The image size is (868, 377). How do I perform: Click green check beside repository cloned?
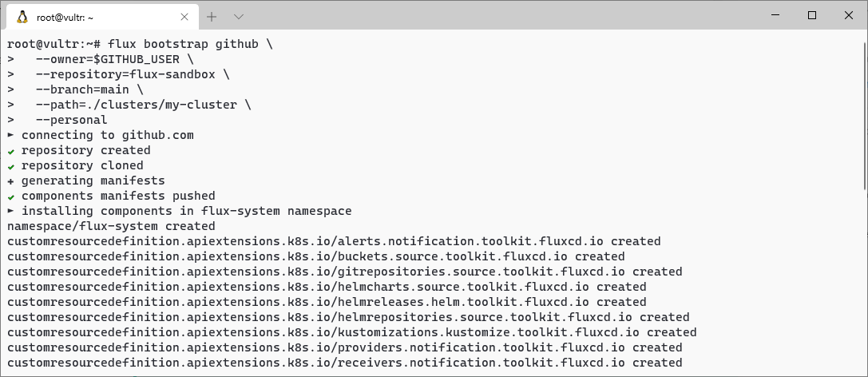coord(11,166)
